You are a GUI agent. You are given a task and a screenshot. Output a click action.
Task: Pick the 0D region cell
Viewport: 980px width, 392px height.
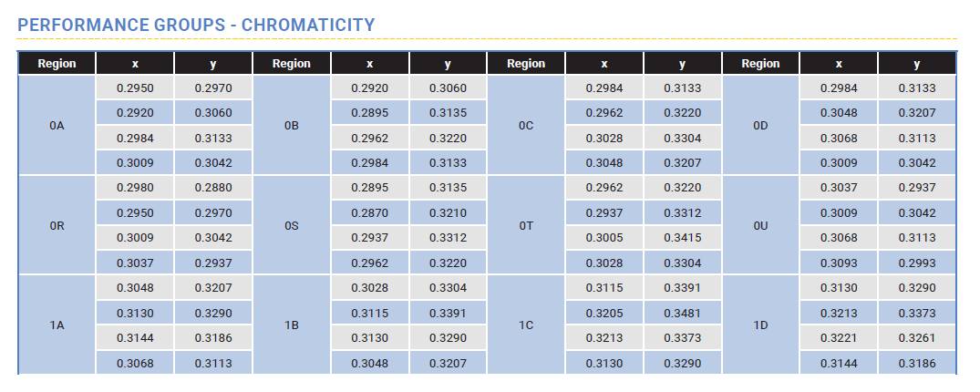click(x=761, y=125)
